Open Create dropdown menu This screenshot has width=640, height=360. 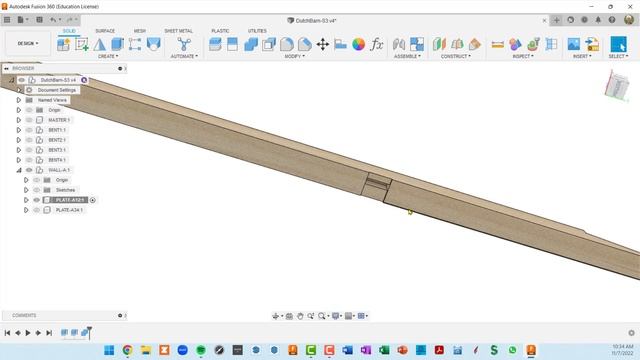(x=108, y=56)
